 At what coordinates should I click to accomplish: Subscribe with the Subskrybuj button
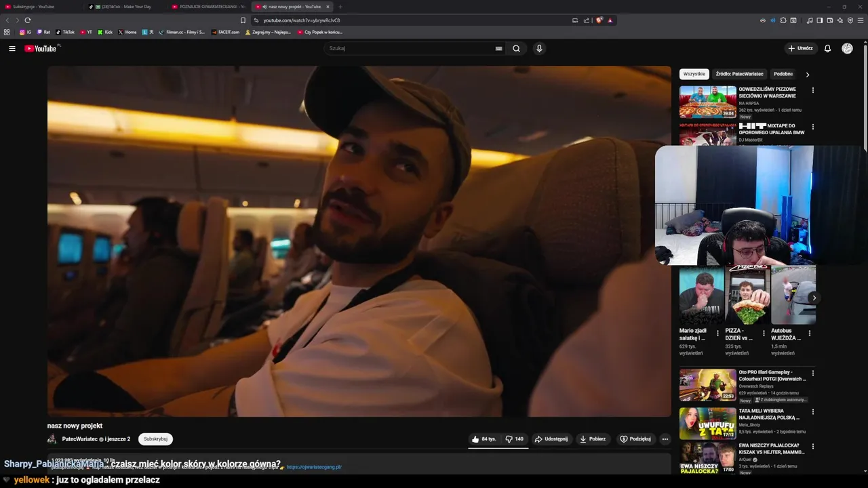[155, 439]
